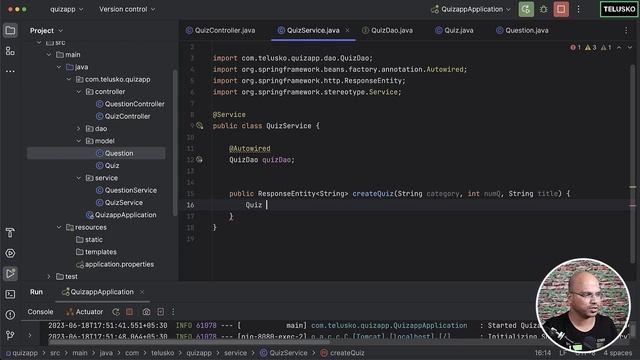Switch to QuizDao.java tab

click(387, 31)
